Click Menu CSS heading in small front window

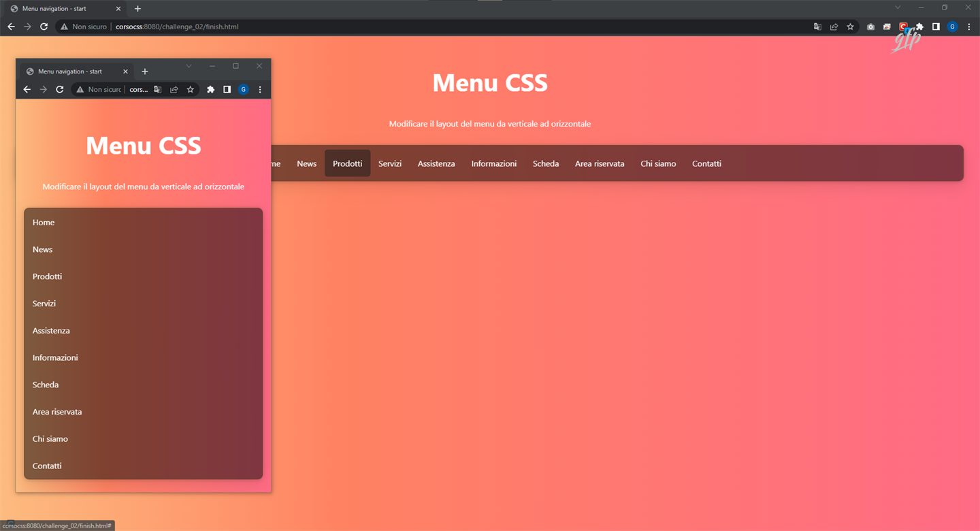click(x=144, y=146)
